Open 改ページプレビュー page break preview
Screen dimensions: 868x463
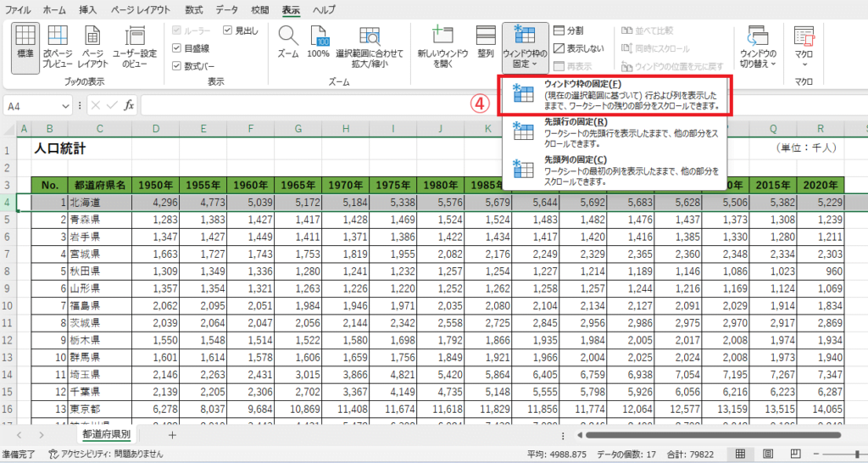pyautogui.click(x=58, y=47)
